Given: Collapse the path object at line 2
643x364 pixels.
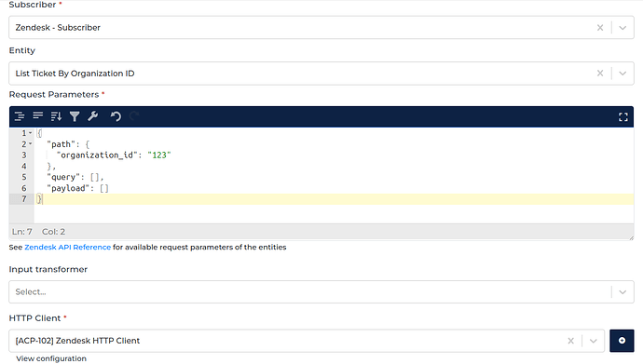Looking at the screenshot, I should click(x=30, y=144).
